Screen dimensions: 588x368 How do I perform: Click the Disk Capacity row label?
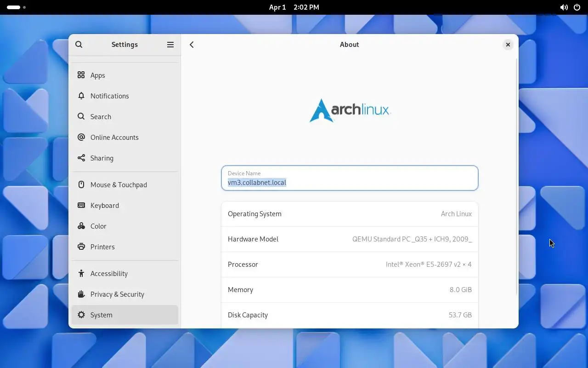click(248, 315)
